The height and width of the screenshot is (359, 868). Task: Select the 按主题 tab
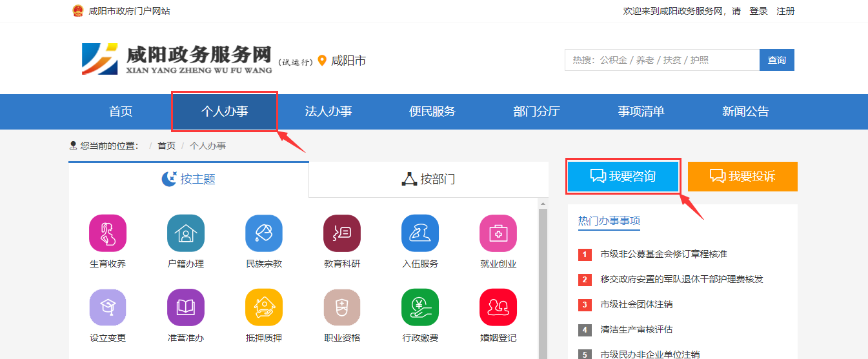point(188,179)
